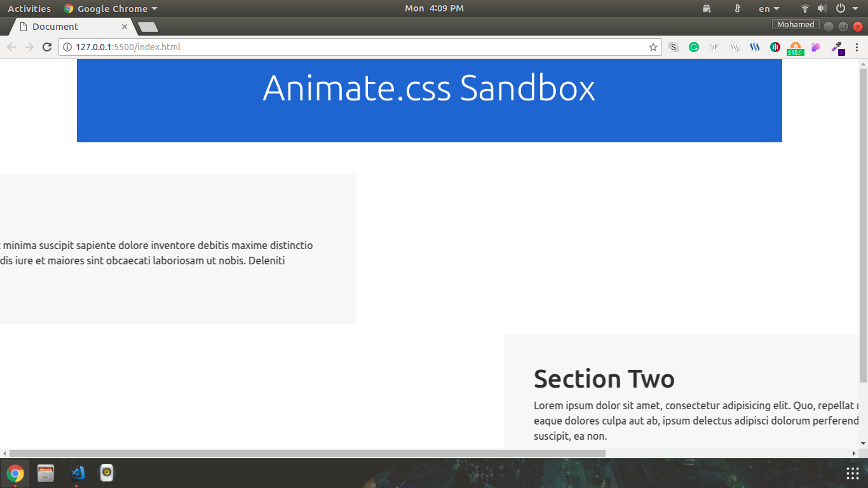
Task: Open the Google Chrome app menu
Action: pos(111,9)
